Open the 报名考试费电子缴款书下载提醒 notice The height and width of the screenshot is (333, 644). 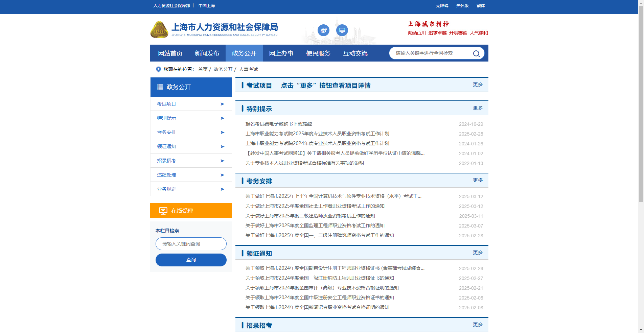point(279,124)
